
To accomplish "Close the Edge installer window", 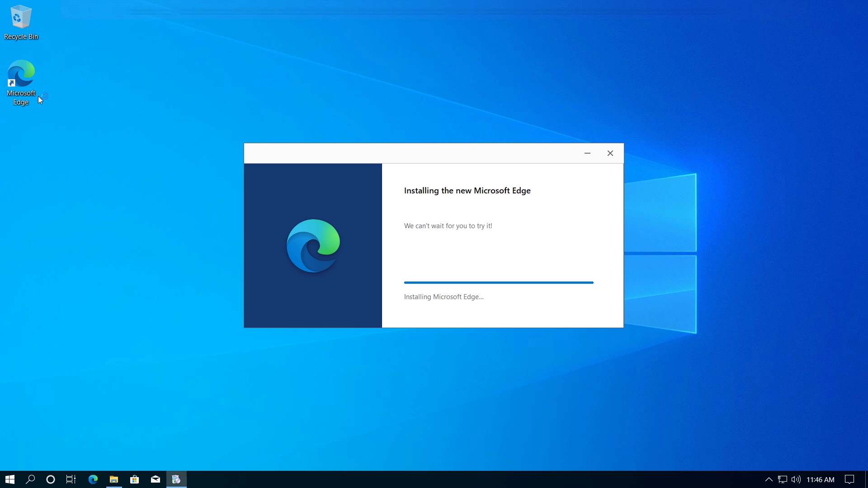I will [x=610, y=153].
